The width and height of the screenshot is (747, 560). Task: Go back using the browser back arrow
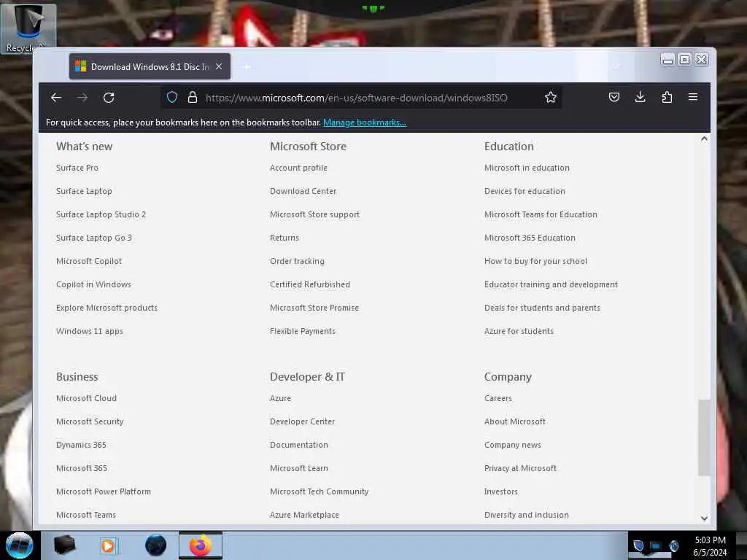(x=56, y=98)
